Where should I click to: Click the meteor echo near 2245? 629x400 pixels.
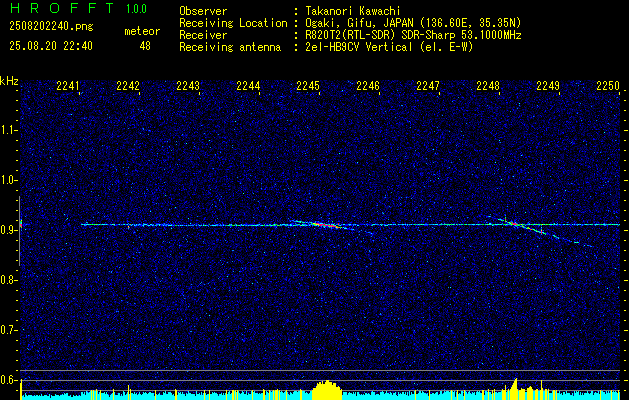[326, 225]
